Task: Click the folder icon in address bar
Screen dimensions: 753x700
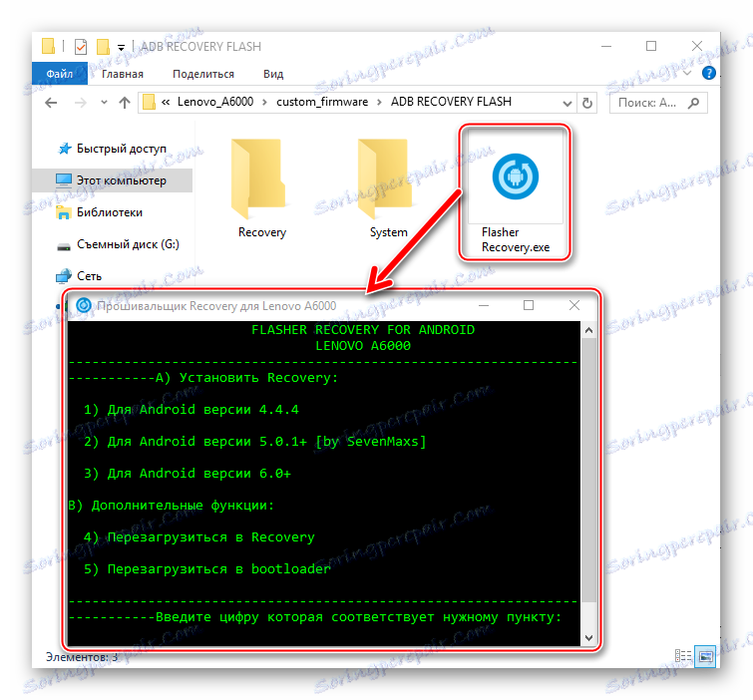Action: (x=150, y=103)
